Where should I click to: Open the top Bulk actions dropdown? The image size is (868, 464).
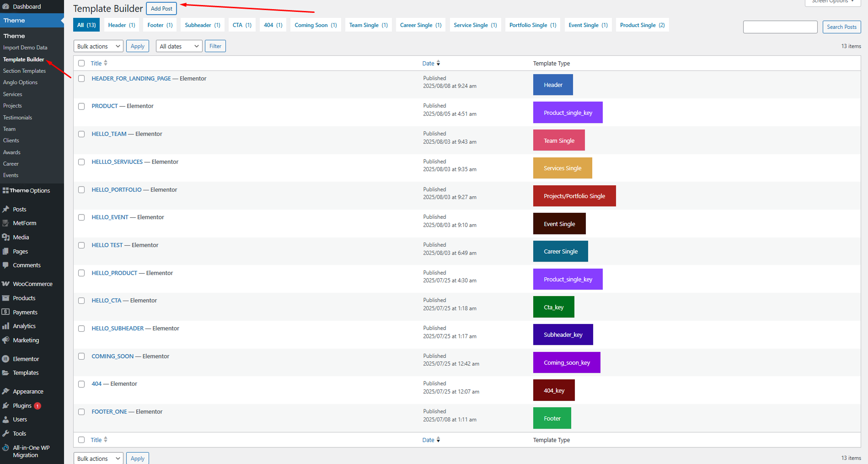pyautogui.click(x=98, y=46)
